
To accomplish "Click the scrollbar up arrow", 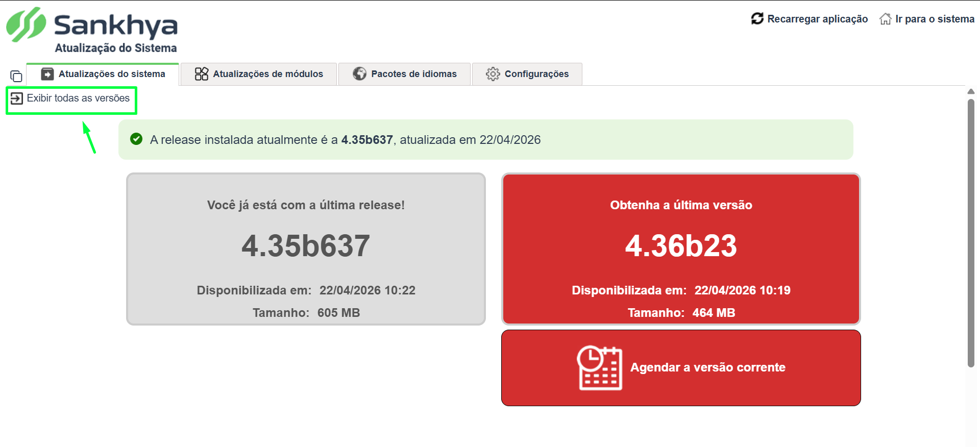I will click(971, 92).
